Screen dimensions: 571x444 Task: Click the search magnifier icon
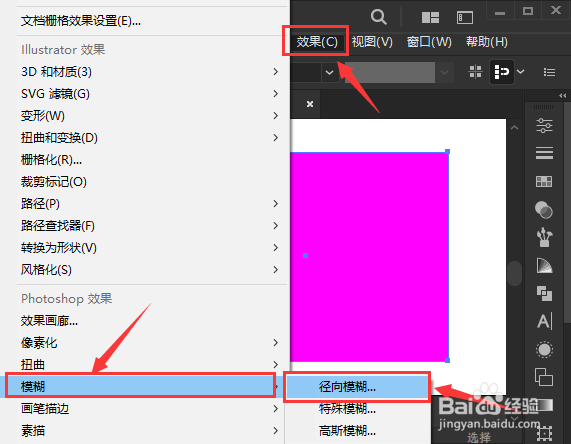coord(378,17)
